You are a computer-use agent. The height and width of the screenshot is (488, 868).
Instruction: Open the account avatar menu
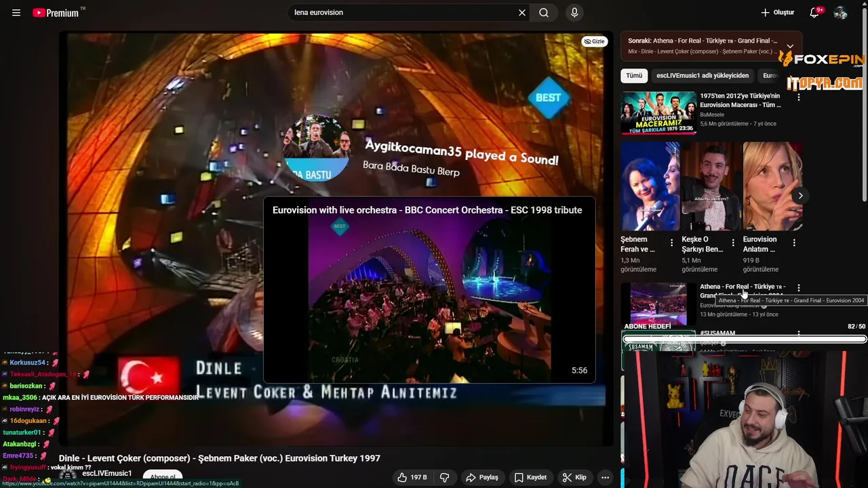point(841,13)
